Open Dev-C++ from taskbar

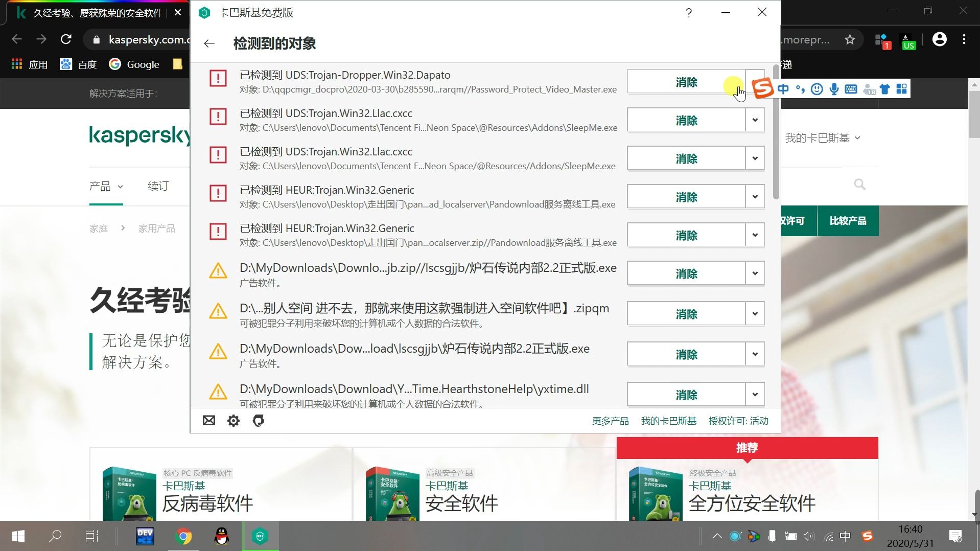(145, 536)
